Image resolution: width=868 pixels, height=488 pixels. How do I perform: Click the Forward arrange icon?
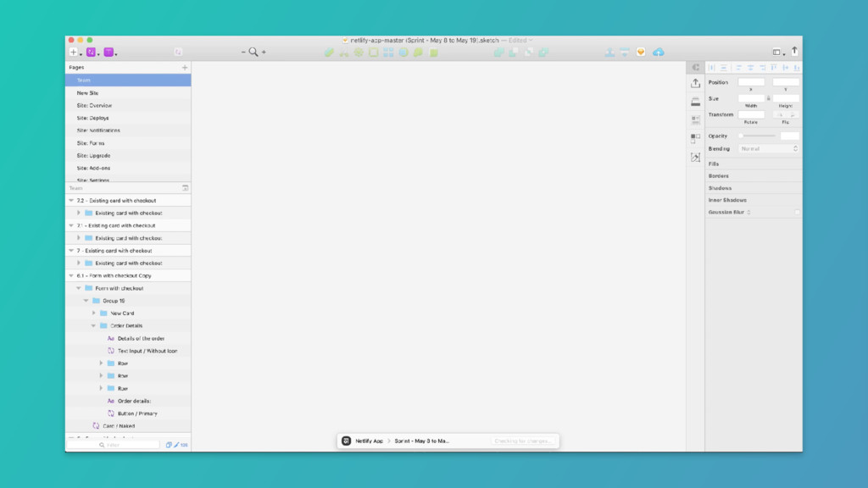tap(609, 52)
